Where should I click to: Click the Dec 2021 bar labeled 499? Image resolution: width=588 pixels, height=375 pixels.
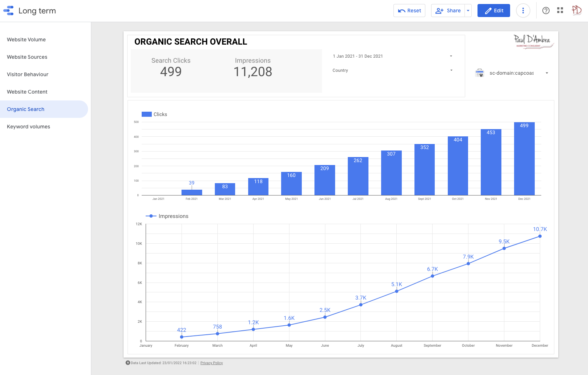coord(524,158)
